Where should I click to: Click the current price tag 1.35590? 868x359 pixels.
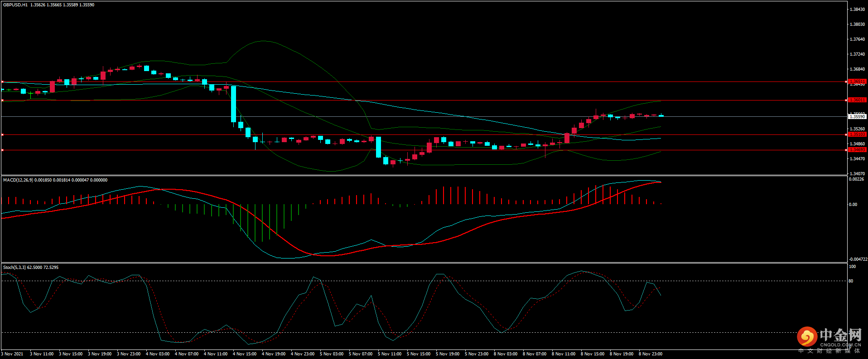(x=857, y=117)
